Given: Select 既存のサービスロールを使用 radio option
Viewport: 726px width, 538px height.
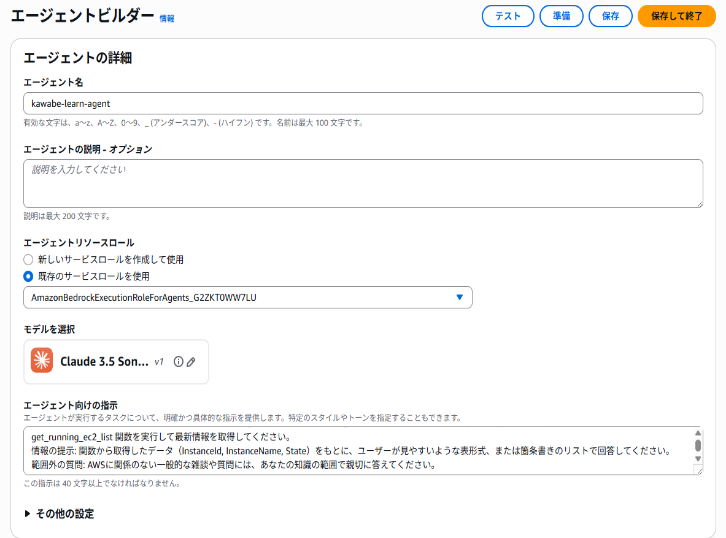Looking at the screenshot, I should click(28, 276).
